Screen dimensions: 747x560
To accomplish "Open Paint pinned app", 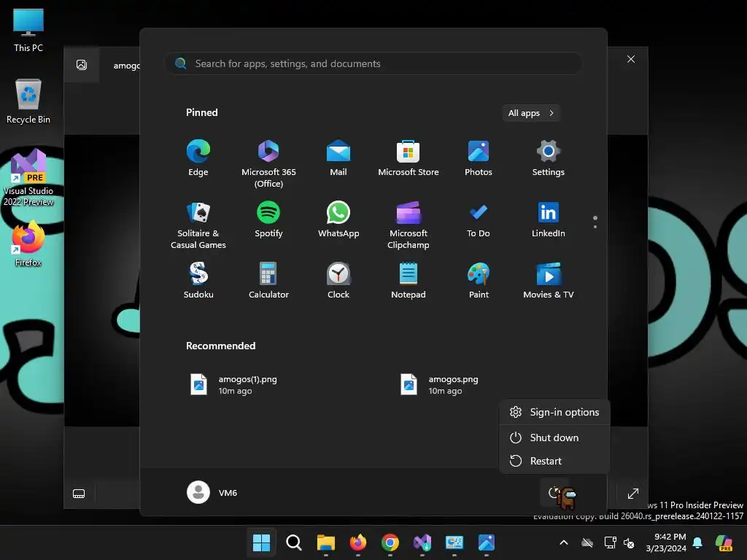I will click(x=479, y=281).
